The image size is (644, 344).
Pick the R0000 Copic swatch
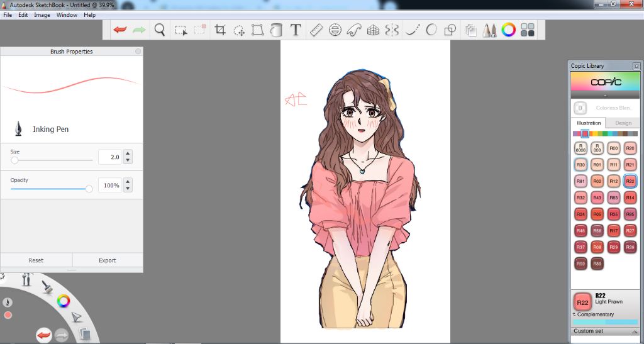tap(580, 148)
